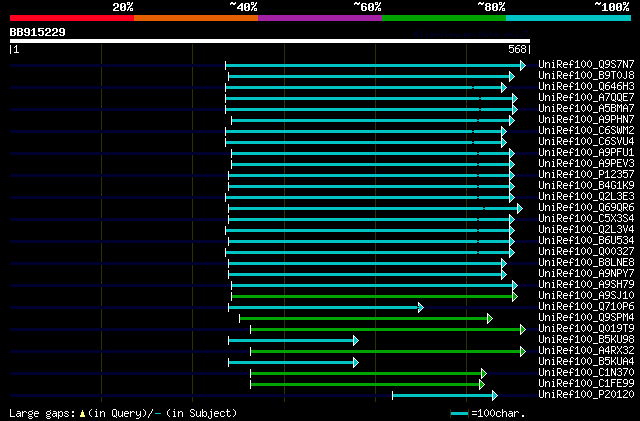Screen dimensions: 640x421
Task: Open hit UniRef100_Q9S7N7
Action: click(586, 64)
